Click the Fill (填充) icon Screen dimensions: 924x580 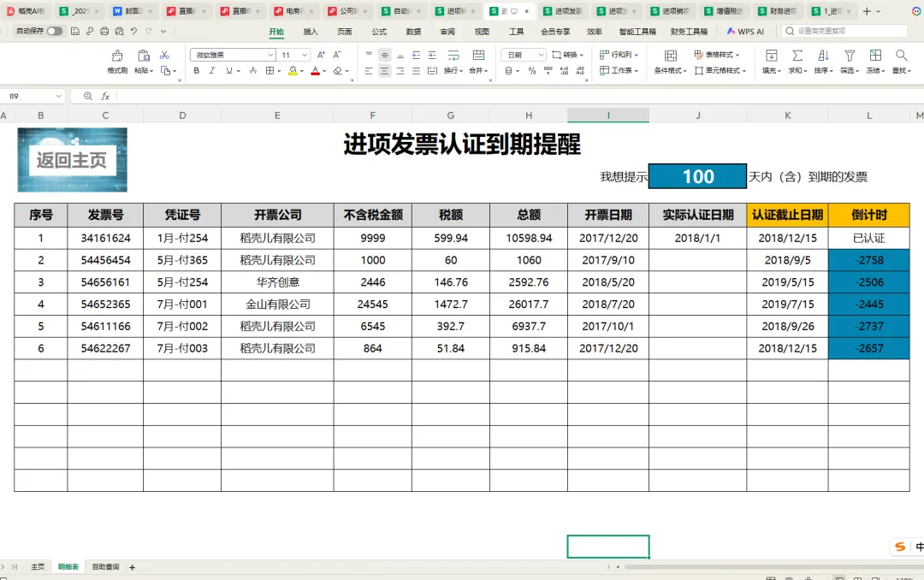coord(772,56)
